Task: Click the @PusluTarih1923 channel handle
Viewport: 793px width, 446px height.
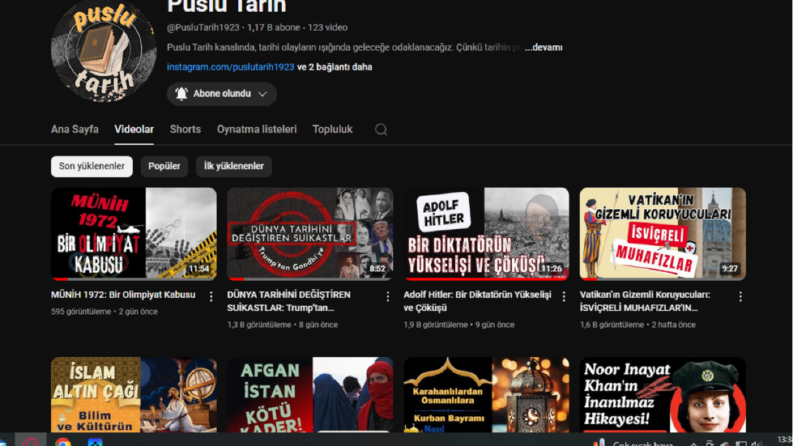Action: pyautogui.click(x=203, y=28)
